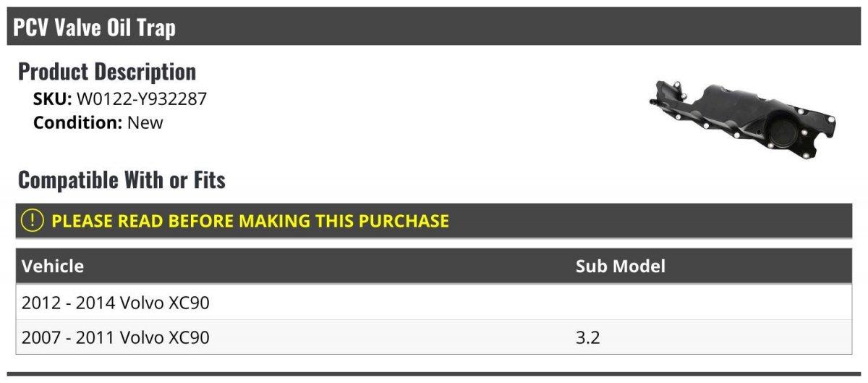Click the Condition label
The height and width of the screenshot is (383, 868).
point(78,122)
